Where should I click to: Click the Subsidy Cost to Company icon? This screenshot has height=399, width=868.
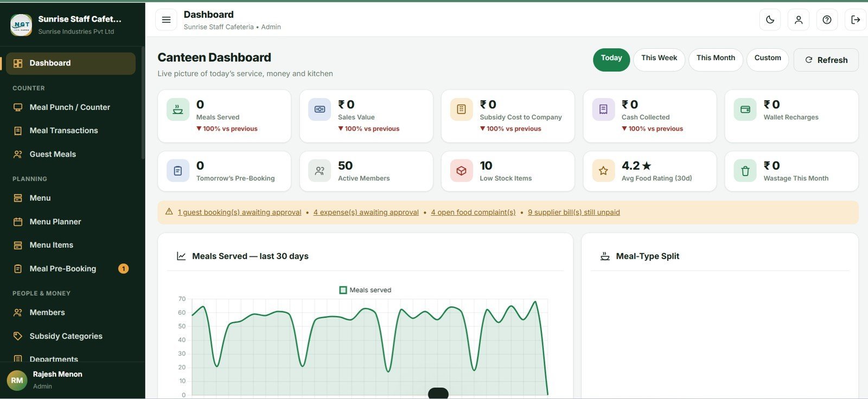tap(461, 110)
